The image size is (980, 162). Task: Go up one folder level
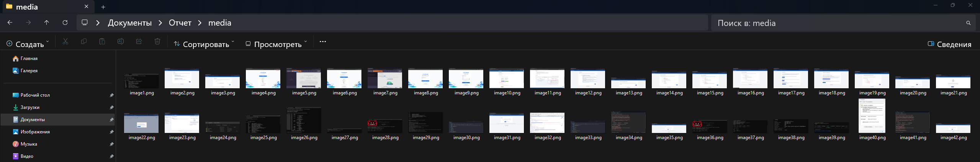tap(47, 23)
